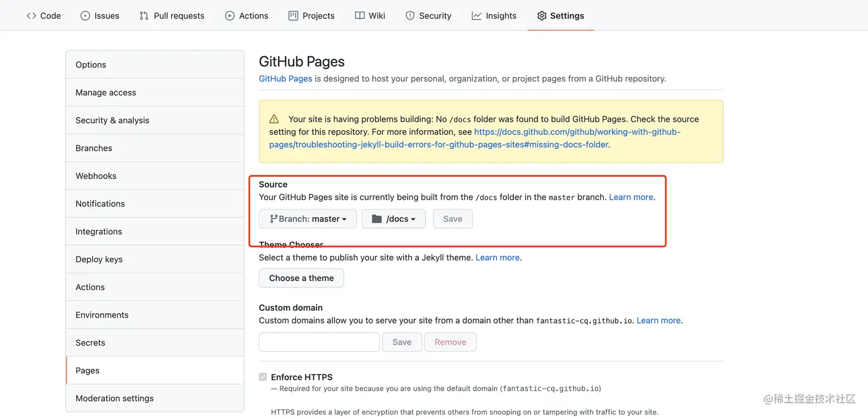Open Secrets in the sidebar
The height and width of the screenshot is (417, 868).
[x=155, y=343]
